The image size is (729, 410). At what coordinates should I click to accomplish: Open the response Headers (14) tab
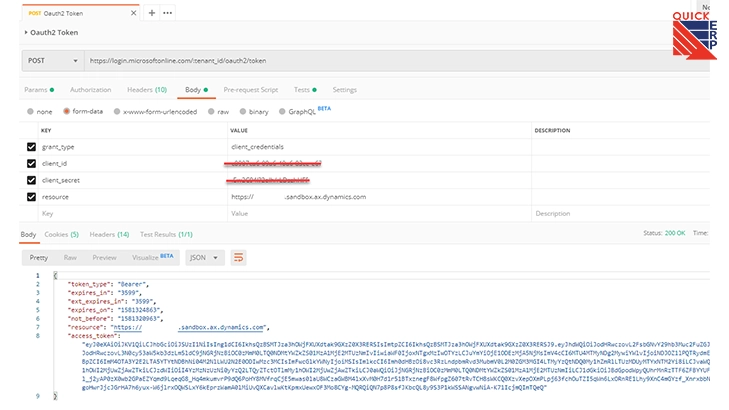[109, 234]
